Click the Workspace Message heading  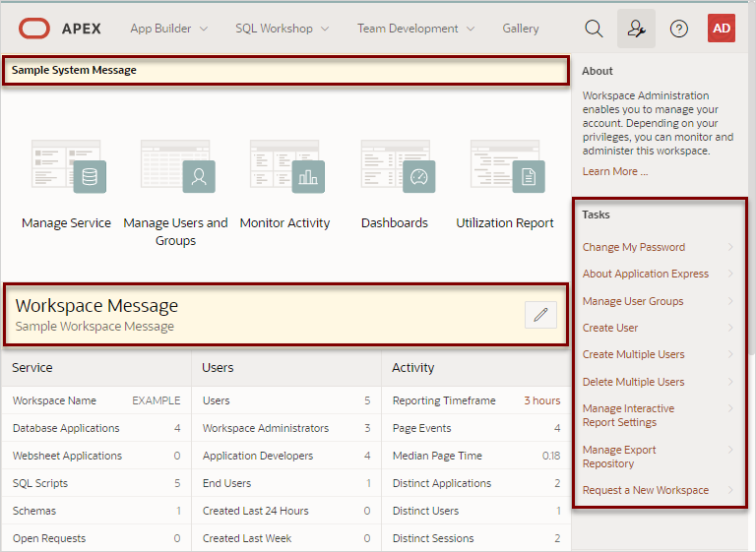coord(96,306)
